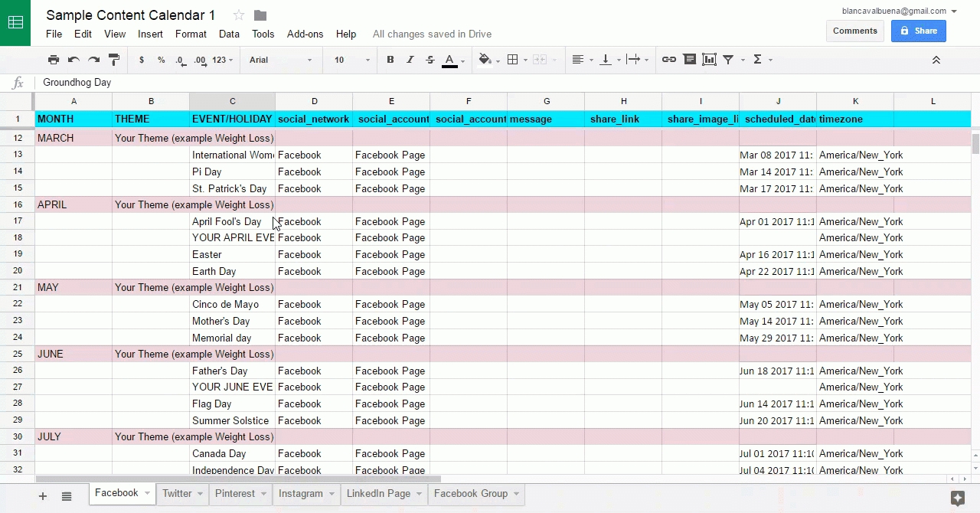Open the Explore button at bottom right

point(957,498)
